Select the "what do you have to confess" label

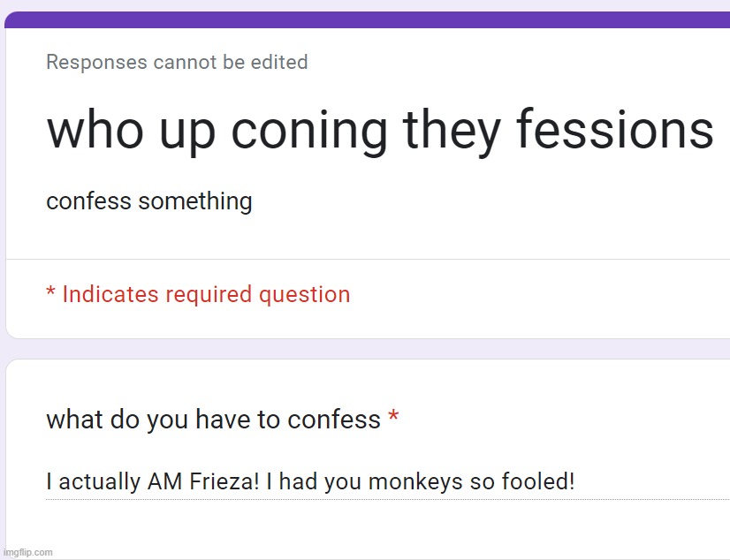click(213, 420)
